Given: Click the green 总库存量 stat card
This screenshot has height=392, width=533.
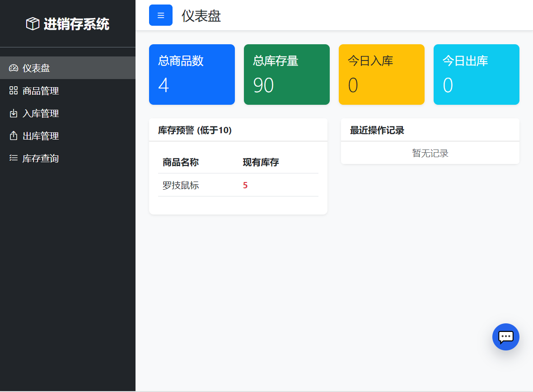Looking at the screenshot, I should 286,74.
